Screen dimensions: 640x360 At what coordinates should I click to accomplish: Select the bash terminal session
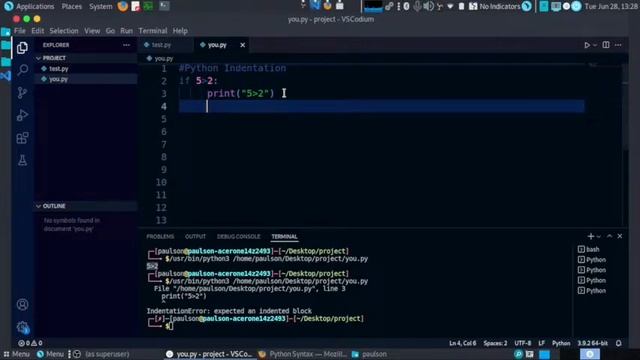589,249
